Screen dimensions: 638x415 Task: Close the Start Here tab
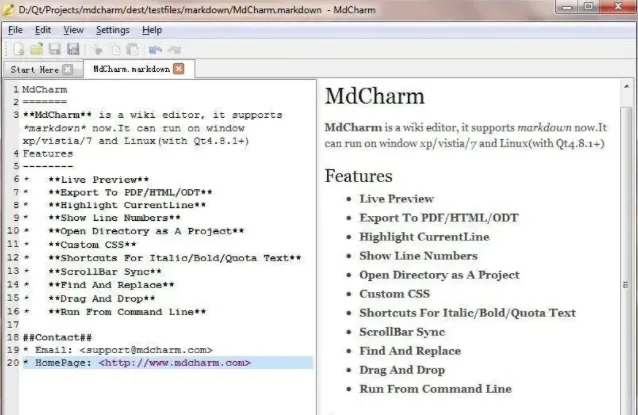coord(68,70)
